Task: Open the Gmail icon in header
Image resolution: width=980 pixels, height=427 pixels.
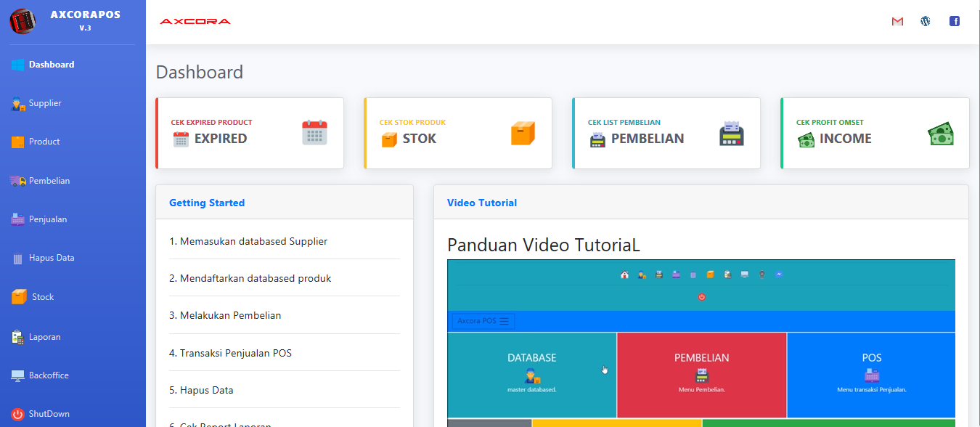Action: coord(897,22)
